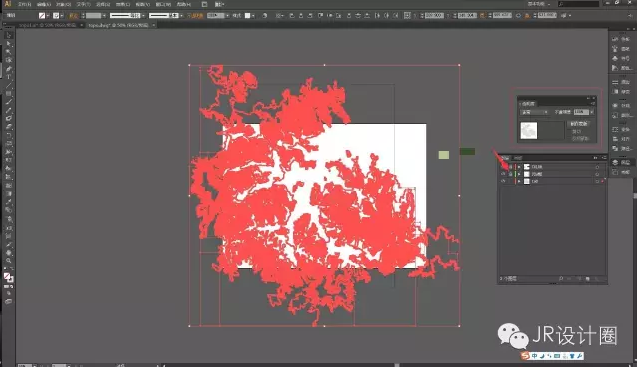The width and height of the screenshot is (637, 367).
Task: Hide the bottom layer using its eye icon
Action: pyautogui.click(x=504, y=181)
